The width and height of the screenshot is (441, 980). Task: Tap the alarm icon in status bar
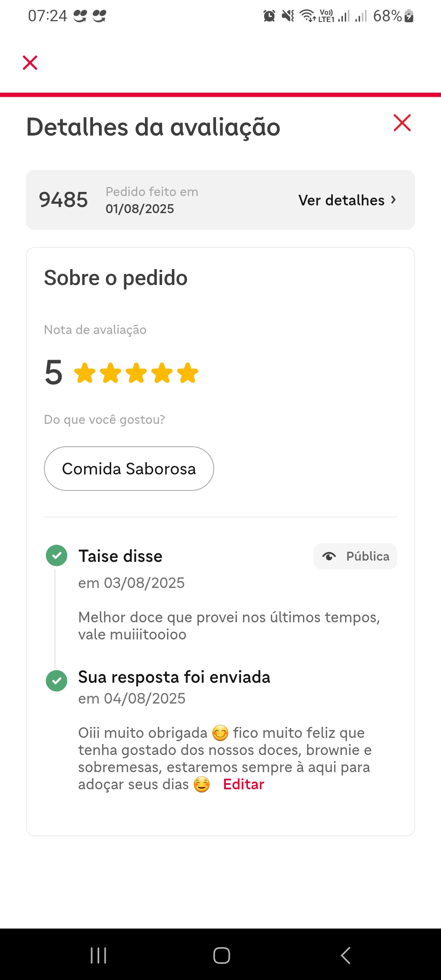[269, 16]
